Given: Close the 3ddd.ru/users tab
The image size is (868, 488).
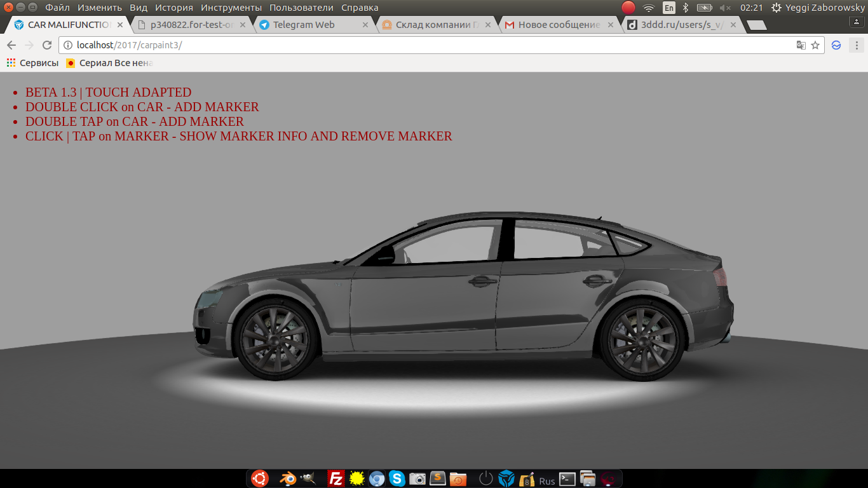Looking at the screenshot, I should tap(733, 25).
